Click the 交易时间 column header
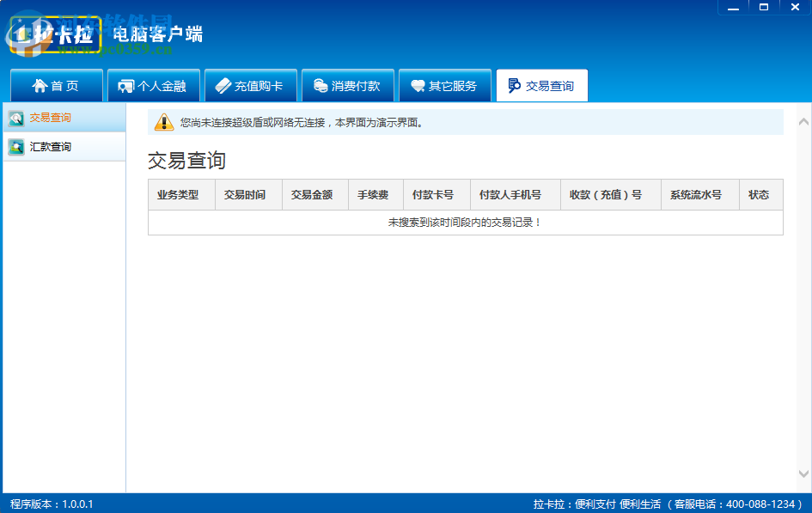812x513 pixels. click(247, 195)
